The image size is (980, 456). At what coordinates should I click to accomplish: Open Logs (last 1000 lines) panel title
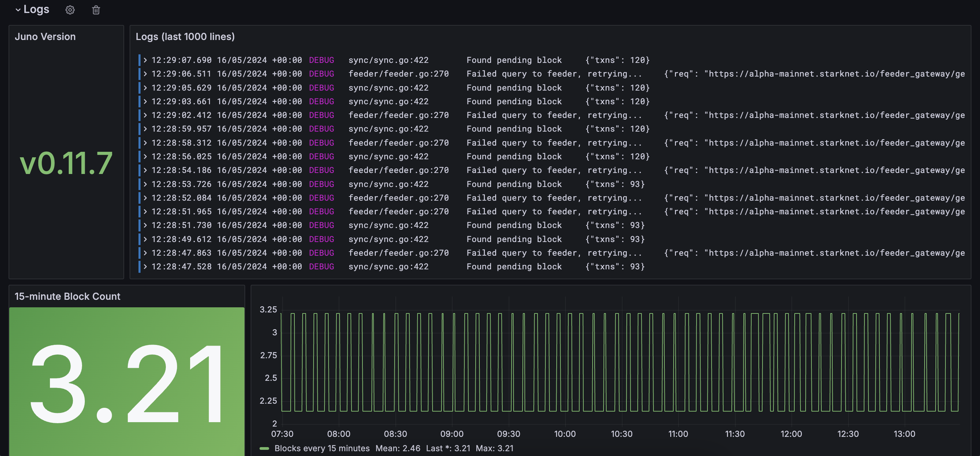pos(185,37)
